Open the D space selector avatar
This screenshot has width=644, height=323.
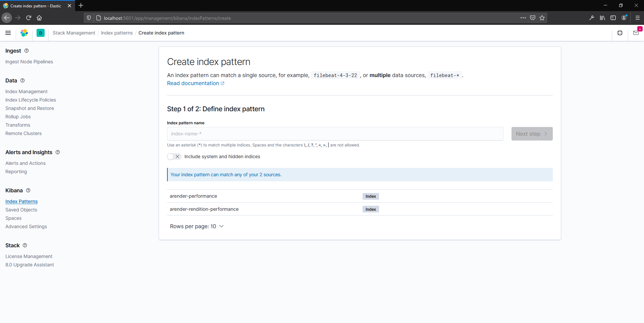click(x=41, y=33)
